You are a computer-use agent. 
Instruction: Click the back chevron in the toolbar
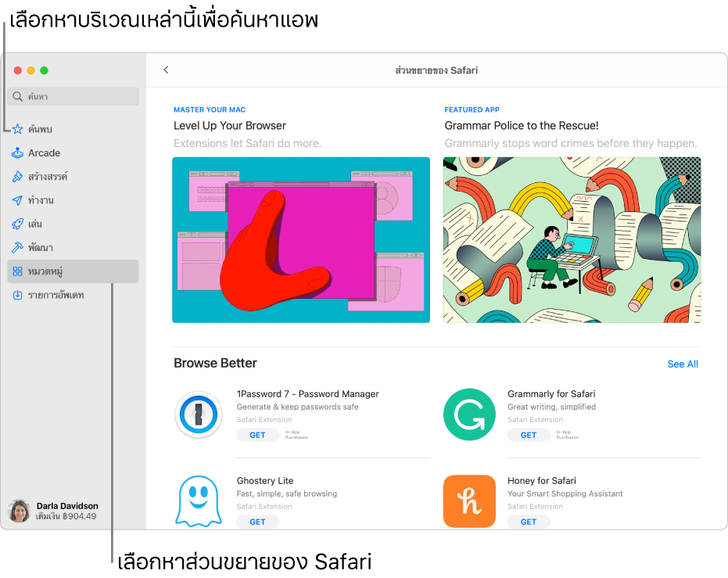(166, 70)
